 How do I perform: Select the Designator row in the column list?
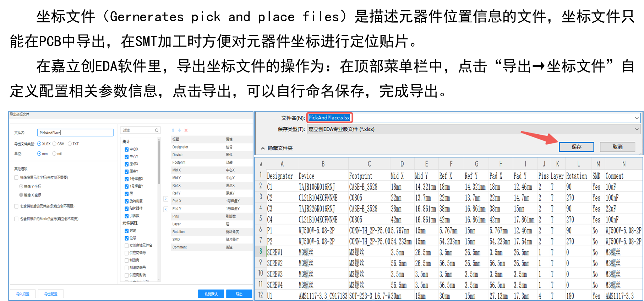click(212, 147)
